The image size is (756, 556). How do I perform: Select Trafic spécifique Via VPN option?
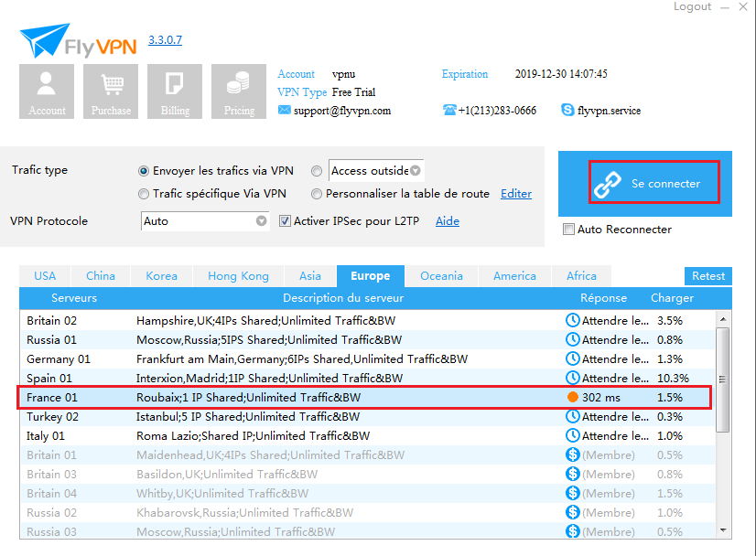click(x=143, y=194)
